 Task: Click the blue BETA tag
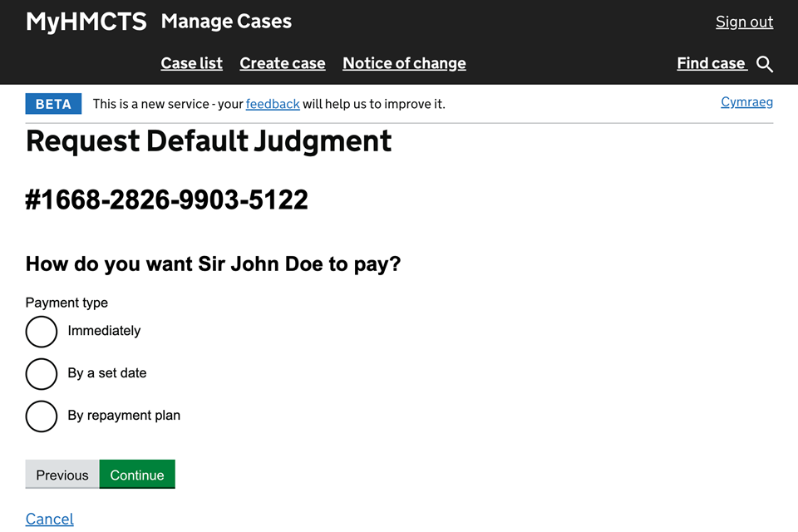pyautogui.click(x=53, y=104)
